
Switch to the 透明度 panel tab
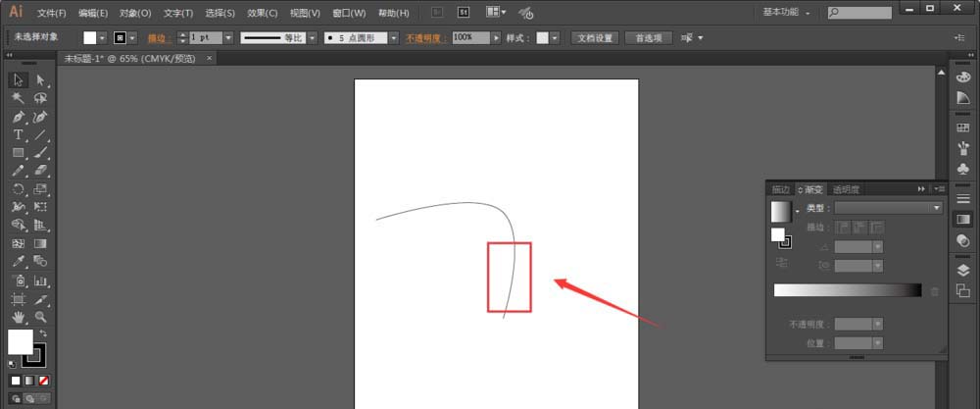(846, 188)
